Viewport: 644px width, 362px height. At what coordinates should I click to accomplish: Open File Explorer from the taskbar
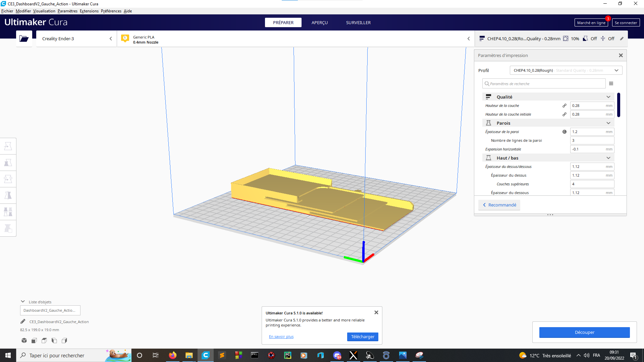[189, 355]
